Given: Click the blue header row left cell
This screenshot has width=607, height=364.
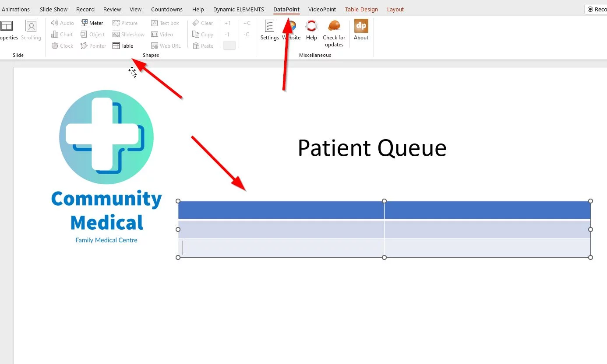Looking at the screenshot, I should click(x=281, y=210).
